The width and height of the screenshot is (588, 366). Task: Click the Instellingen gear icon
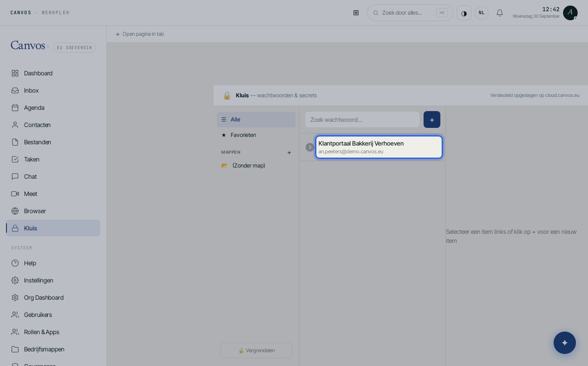pyautogui.click(x=15, y=280)
